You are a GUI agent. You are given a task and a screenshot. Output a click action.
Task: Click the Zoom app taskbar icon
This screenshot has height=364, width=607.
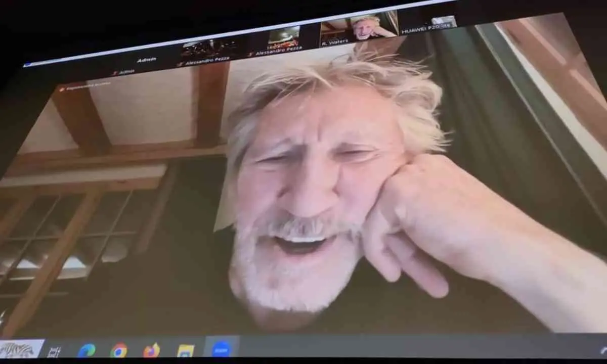pyautogui.click(x=221, y=348)
